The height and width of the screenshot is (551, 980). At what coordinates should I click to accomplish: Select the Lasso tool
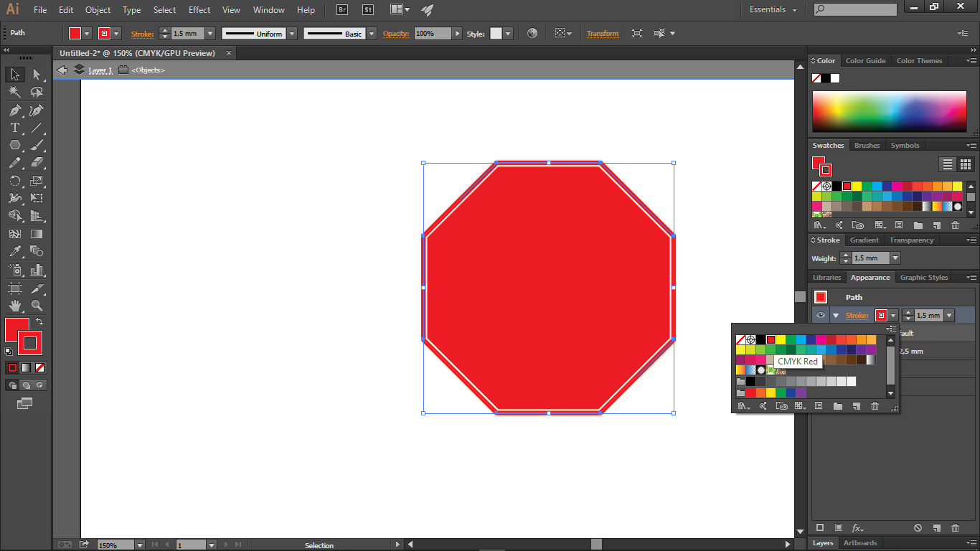point(37,93)
